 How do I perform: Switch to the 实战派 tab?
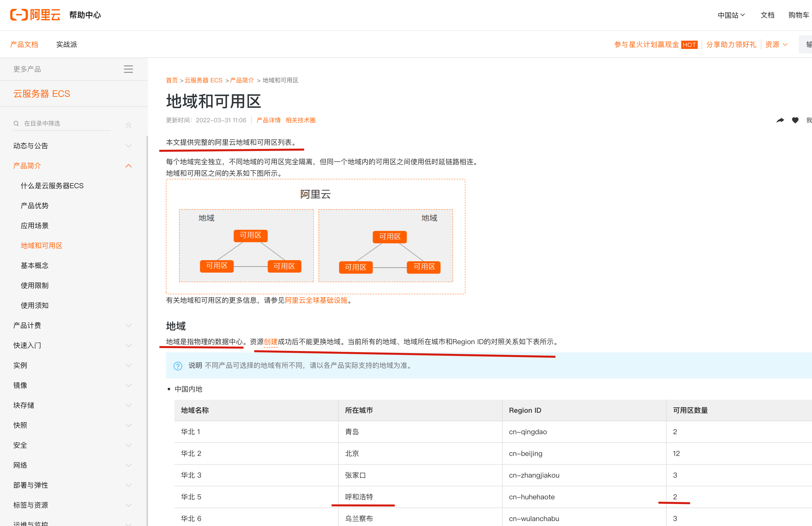[67, 45]
